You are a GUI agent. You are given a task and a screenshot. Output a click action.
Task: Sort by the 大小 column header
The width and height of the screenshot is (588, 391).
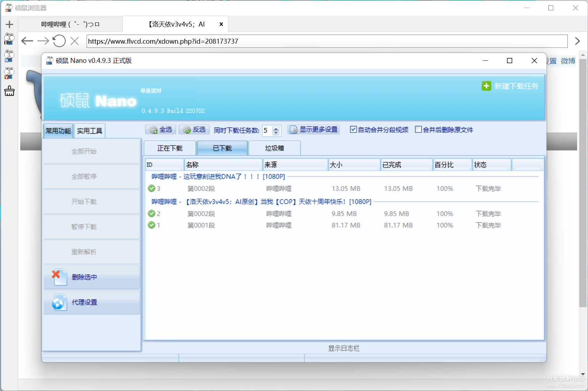354,165
